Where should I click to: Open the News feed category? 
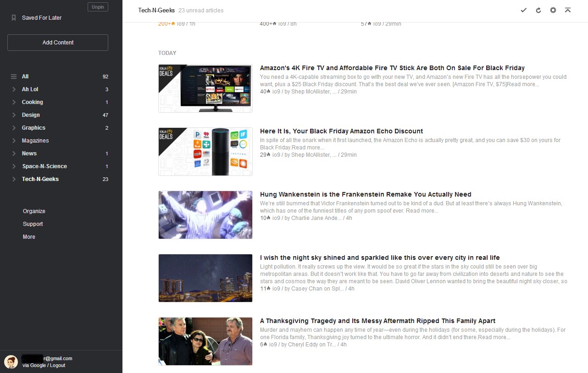[x=29, y=154]
